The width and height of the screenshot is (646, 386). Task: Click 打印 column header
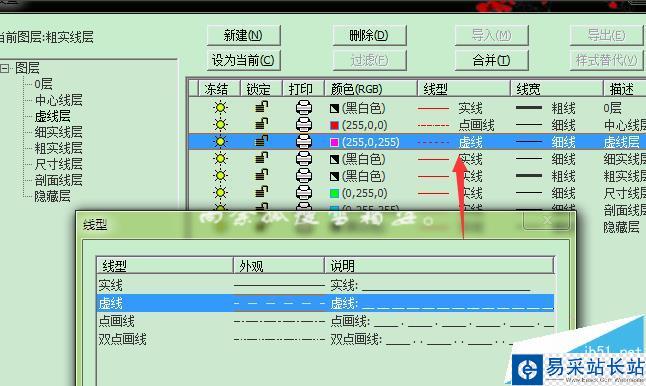[304, 89]
